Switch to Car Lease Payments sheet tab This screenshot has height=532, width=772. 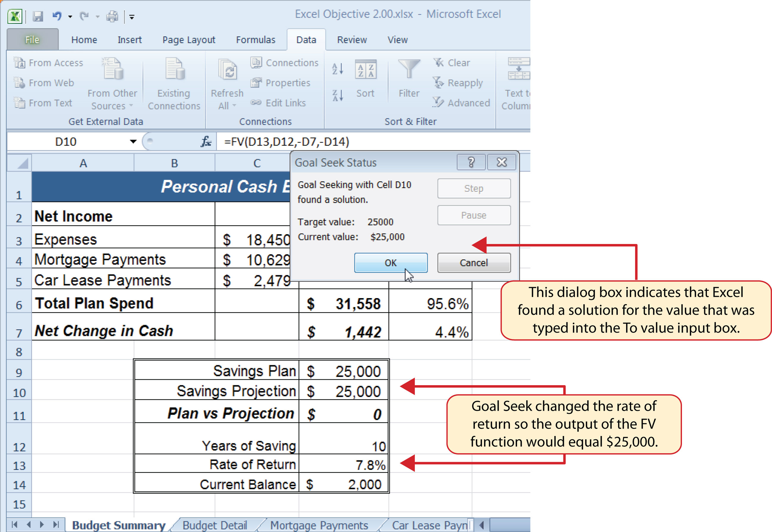click(430, 525)
